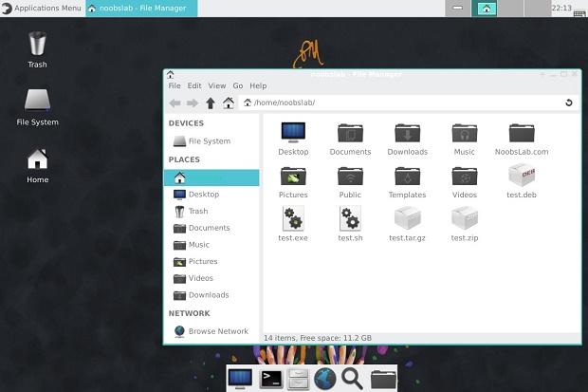This screenshot has height=392, width=588.
Task: Select Videos in the sidebar
Action: pos(211,278)
